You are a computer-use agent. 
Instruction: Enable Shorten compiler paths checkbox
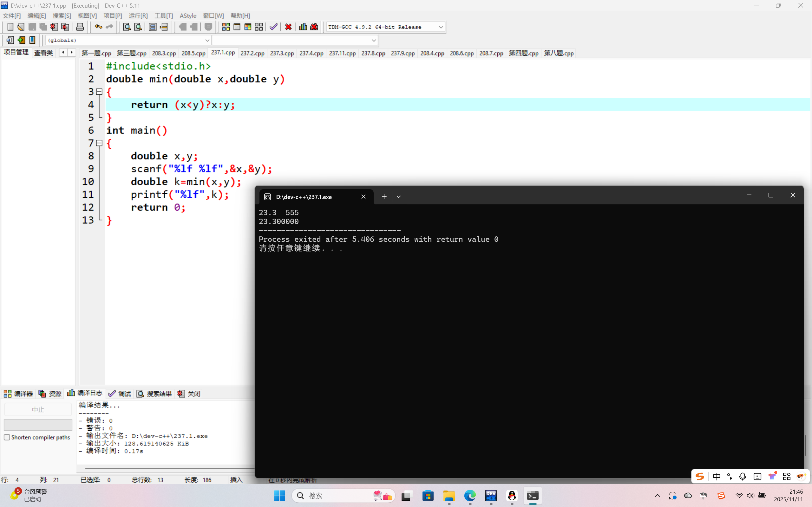[7, 437]
